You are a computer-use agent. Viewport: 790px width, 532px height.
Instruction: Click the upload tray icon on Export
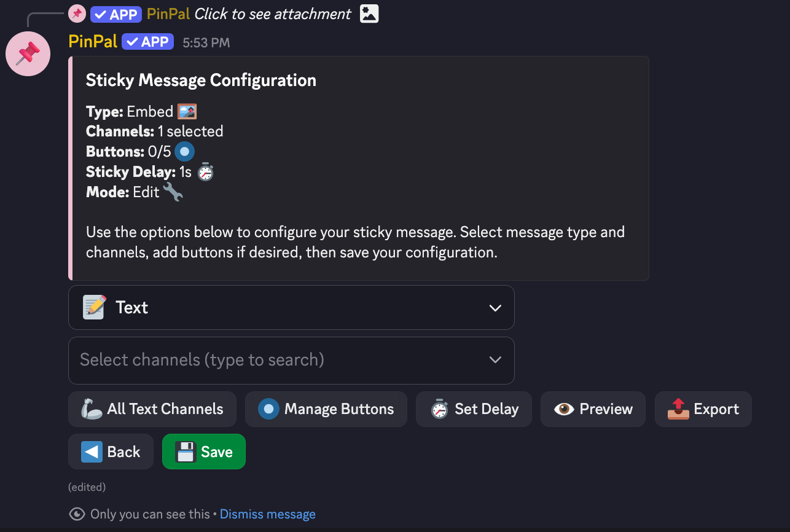[x=678, y=409]
